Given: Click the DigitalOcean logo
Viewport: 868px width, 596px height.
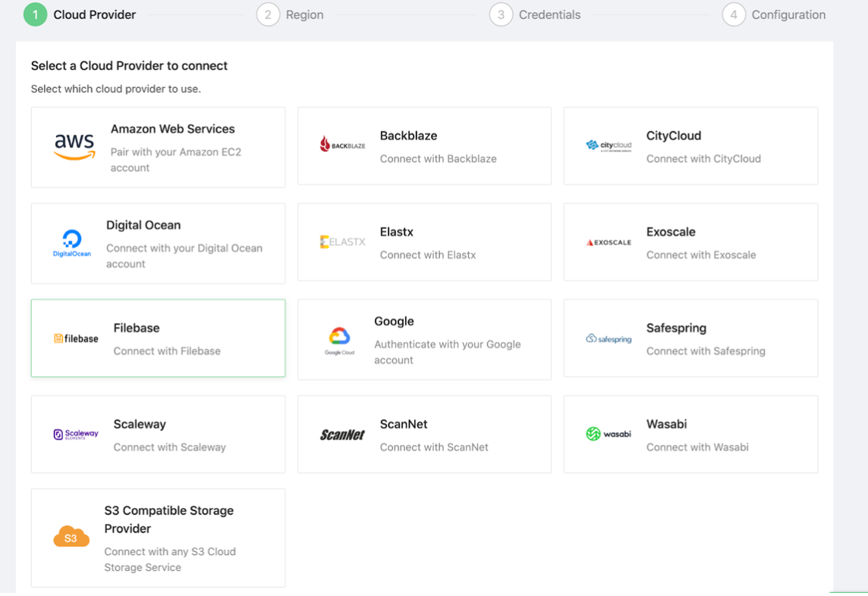Looking at the screenshot, I should [x=72, y=243].
